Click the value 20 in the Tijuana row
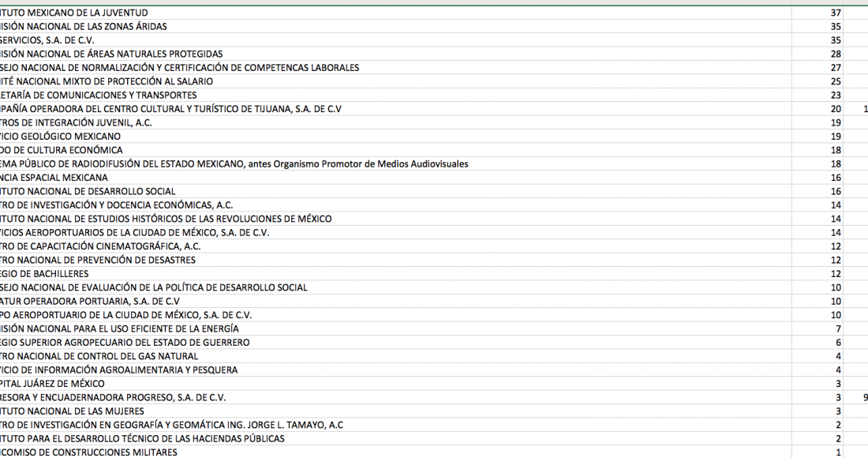The width and height of the screenshot is (868, 458). [x=836, y=108]
